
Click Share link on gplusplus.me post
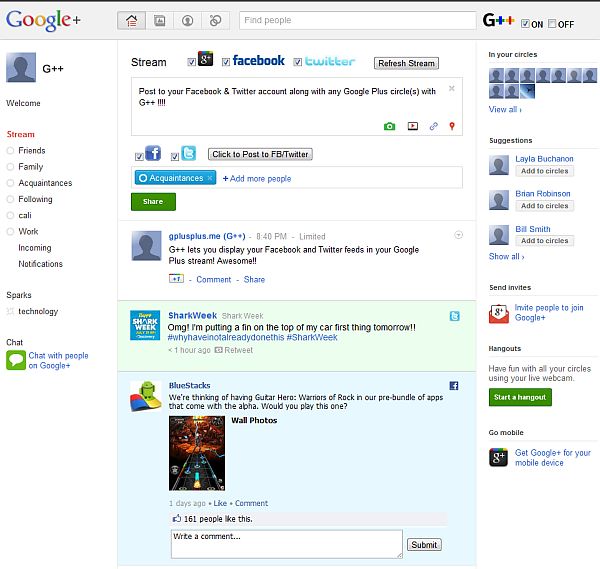(254, 279)
